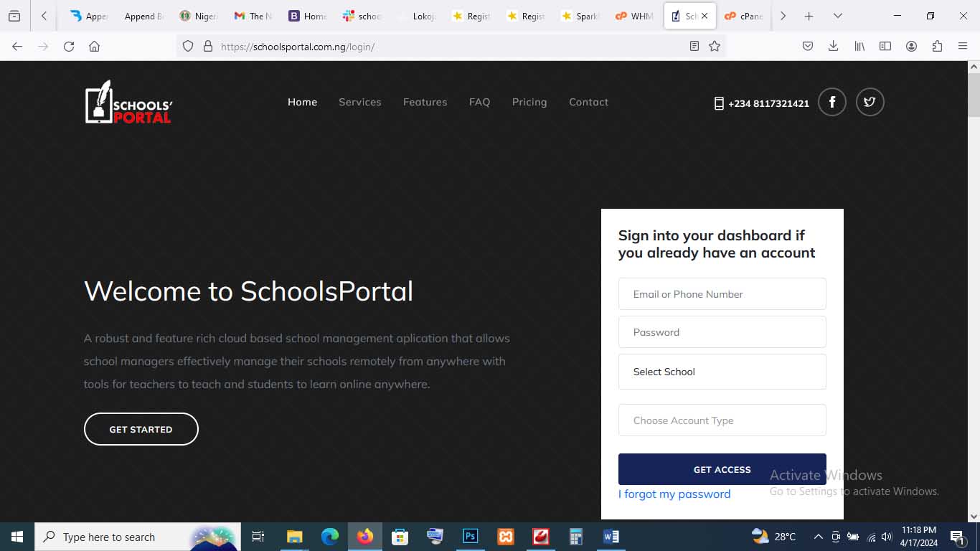Viewport: 980px width, 551px height.
Task: Switch to the Gmail 'The N' tab
Action: pos(253,16)
